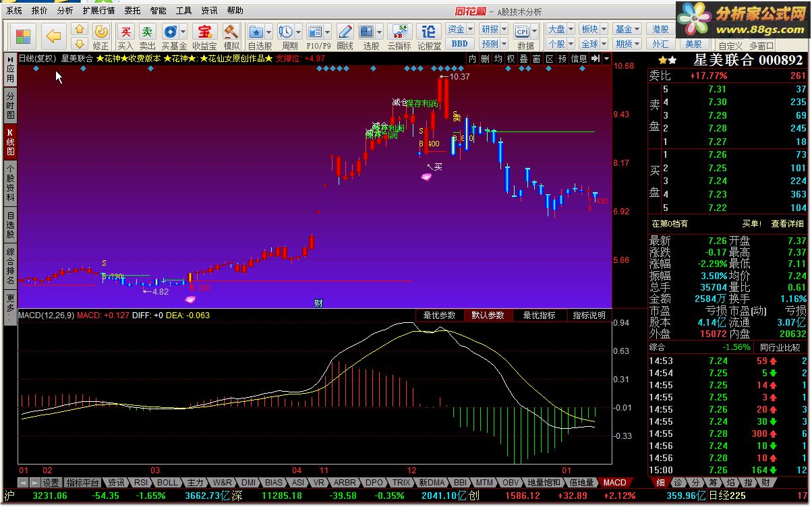The image size is (812, 507).
Task: Go back with the yellow left arrow
Action: tap(53, 36)
